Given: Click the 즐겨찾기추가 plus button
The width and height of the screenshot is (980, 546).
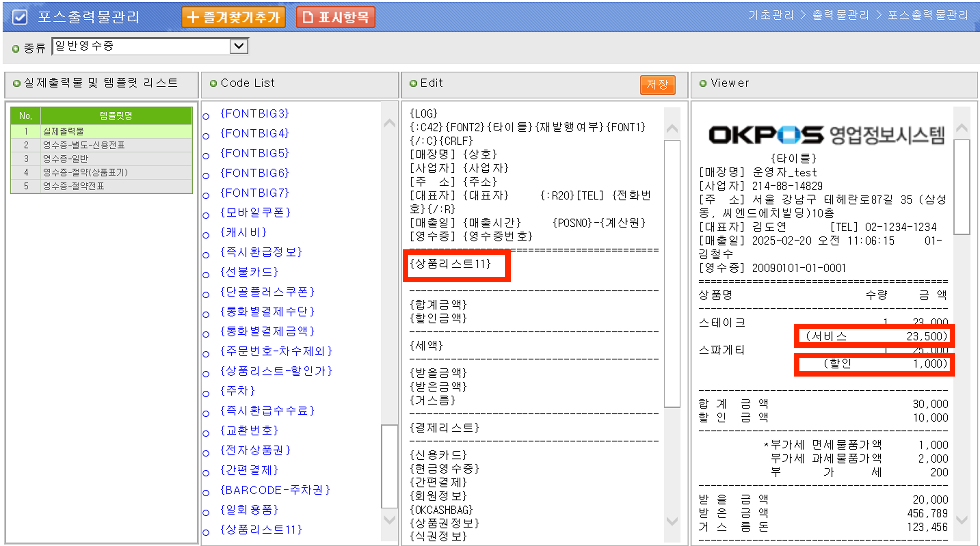Looking at the screenshot, I should click(233, 17).
